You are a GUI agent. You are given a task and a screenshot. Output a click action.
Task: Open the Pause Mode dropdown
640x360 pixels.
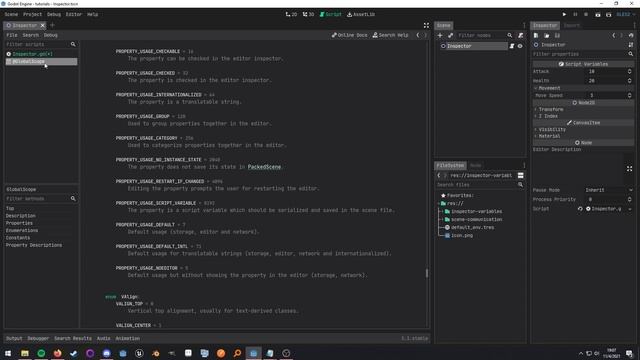(x=609, y=190)
